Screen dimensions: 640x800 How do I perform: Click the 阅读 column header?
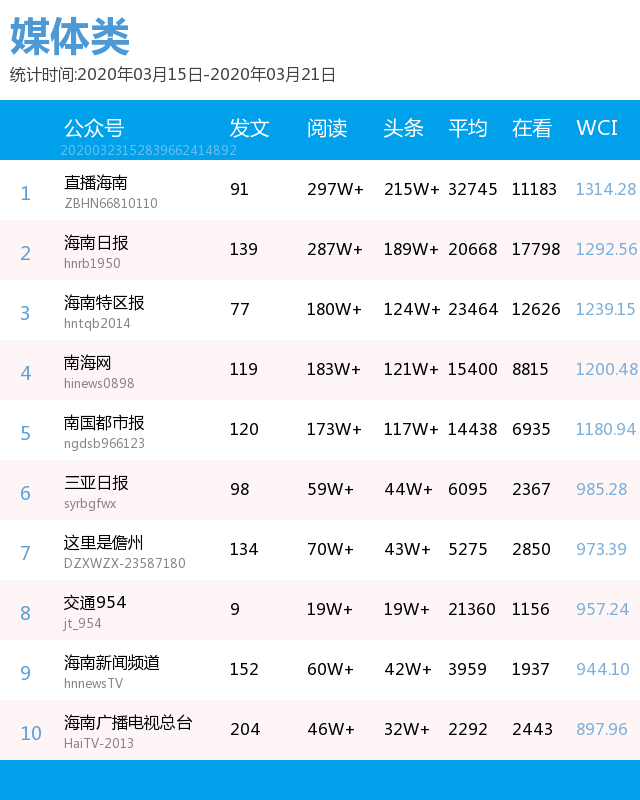coord(327,128)
